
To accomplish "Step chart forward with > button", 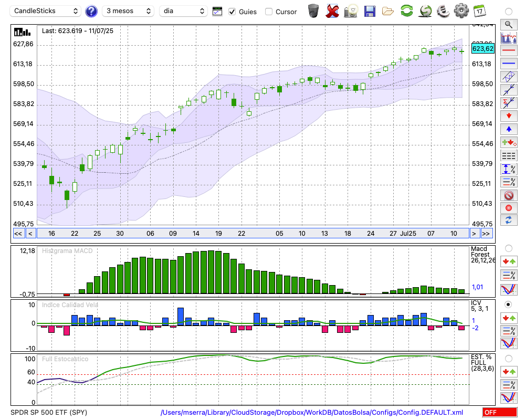I will (x=474, y=234).
